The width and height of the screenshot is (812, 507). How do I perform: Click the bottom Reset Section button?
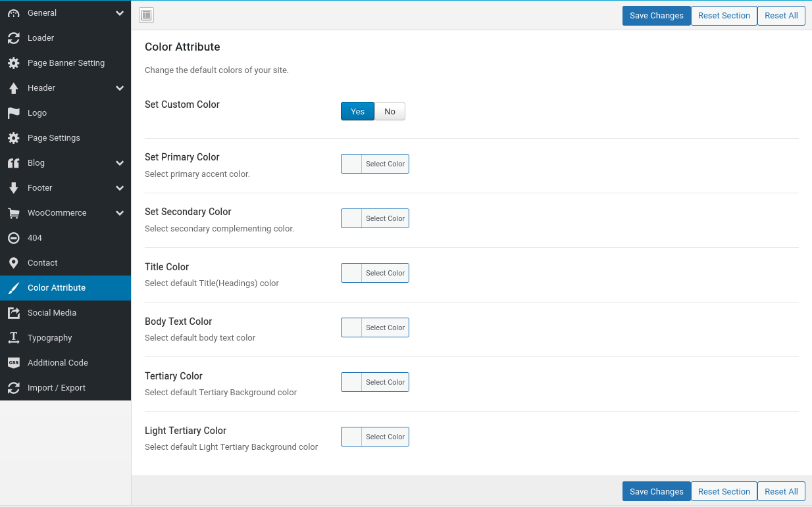pos(724,491)
